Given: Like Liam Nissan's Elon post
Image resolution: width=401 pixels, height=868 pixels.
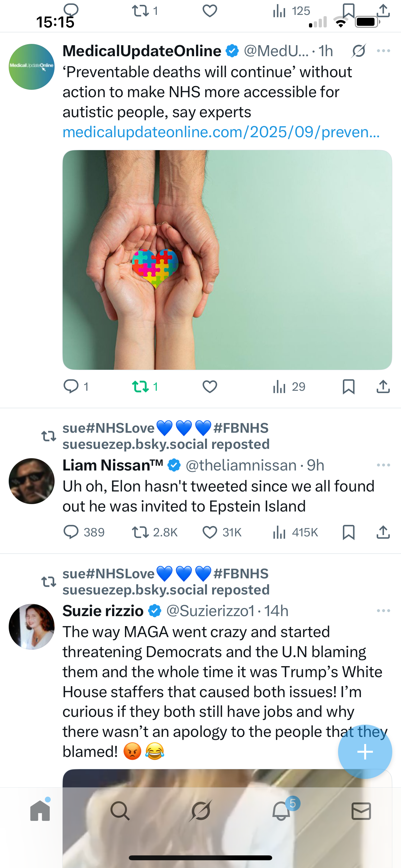Looking at the screenshot, I should tap(210, 532).
